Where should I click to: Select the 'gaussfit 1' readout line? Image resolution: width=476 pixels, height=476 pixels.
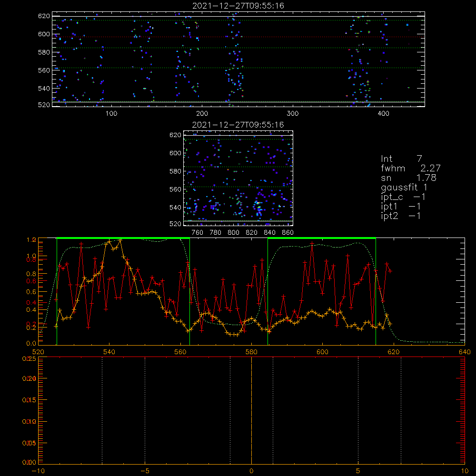(x=404, y=187)
